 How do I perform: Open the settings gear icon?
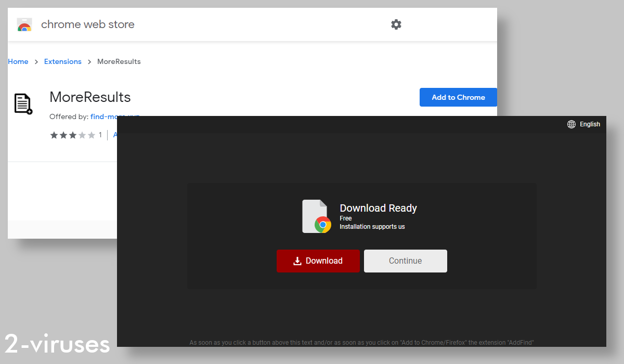(x=396, y=24)
